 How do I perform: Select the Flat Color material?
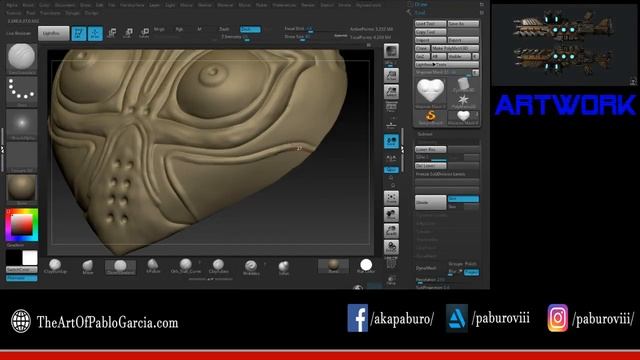click(x=366, y=266)
